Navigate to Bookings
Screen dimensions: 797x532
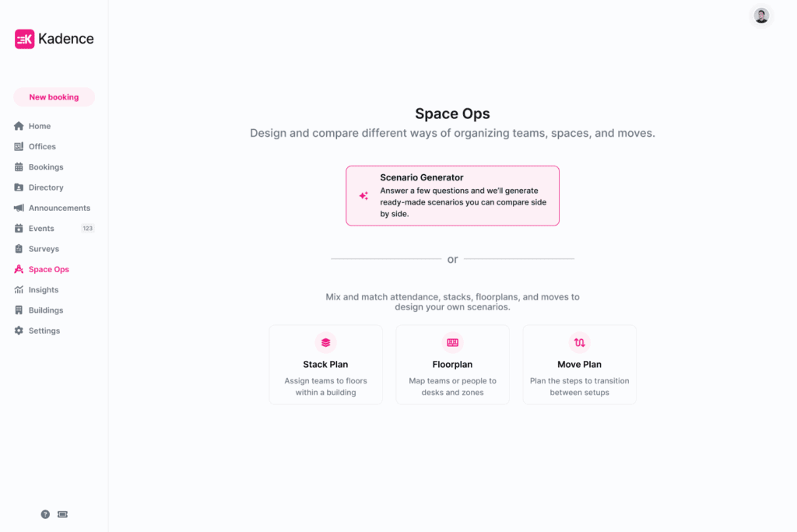tap(46, 167)
